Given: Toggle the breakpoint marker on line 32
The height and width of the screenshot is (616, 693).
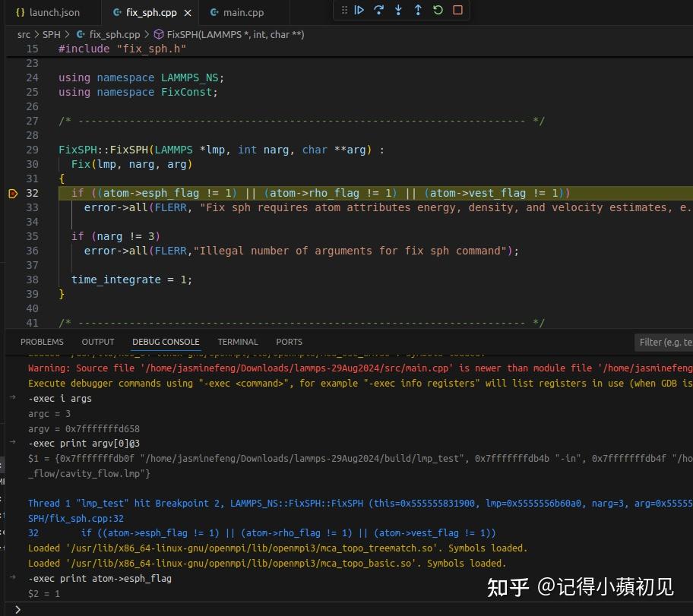Looking at the screenshot, I should (13, 193).
